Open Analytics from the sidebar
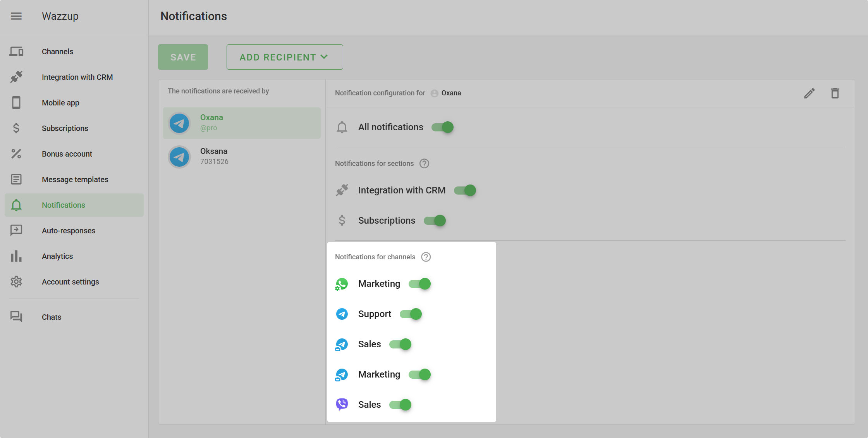This screenshot has height=438, width=868. pos(74,256)
